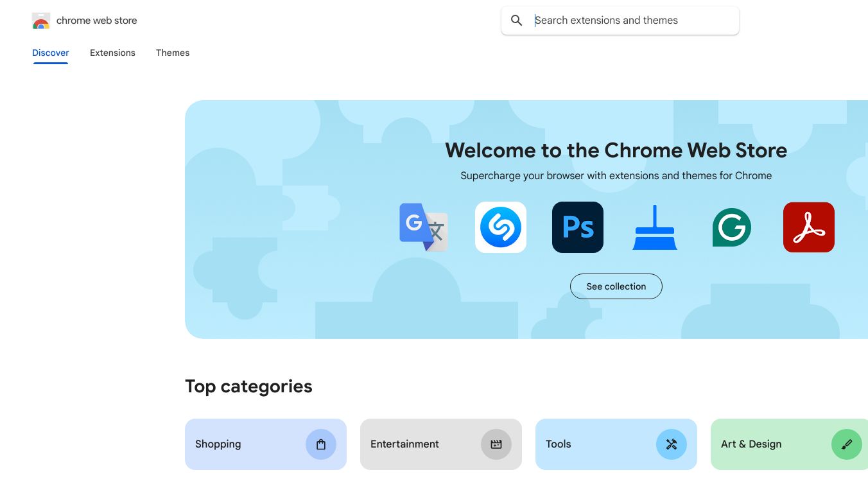Image resolution: width=868 pixels, height=488 pixels.
Task: Switch to the Extensions tab
Action: tap(112, 53)
